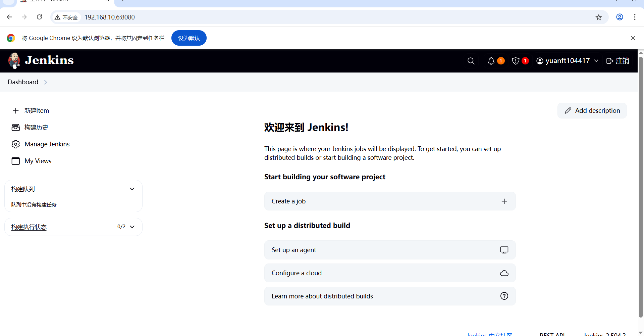Click the plus icon on Create a job
Image resolution: width=644 pixels, height=336 pixels.
pos(504,201)
